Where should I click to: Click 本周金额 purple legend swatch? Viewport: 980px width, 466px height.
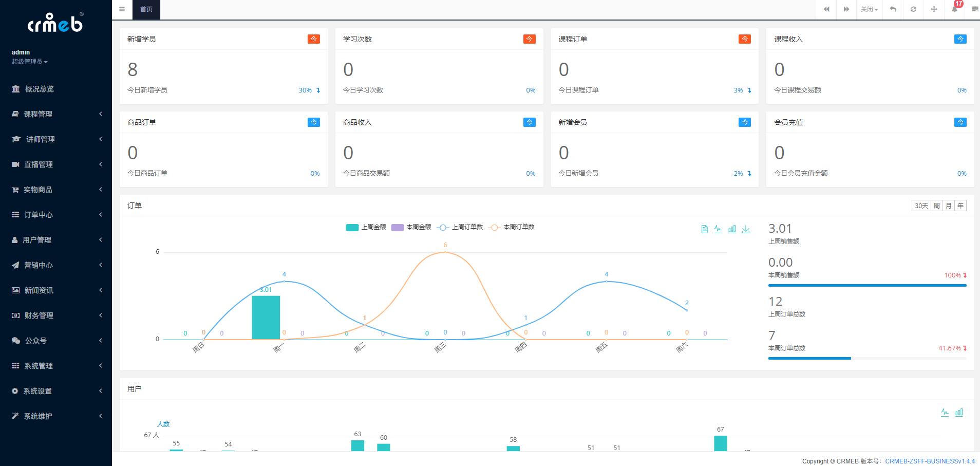click(x=398, y=227)
